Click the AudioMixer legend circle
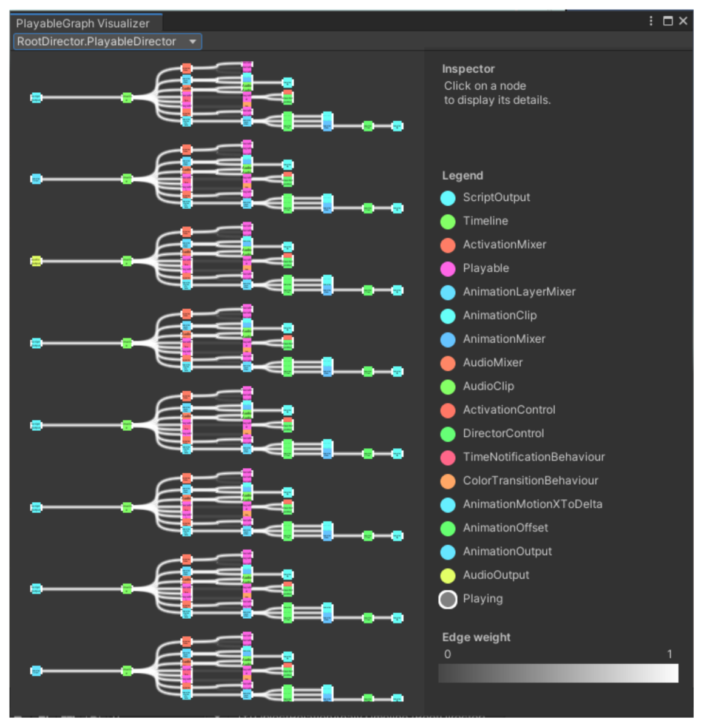 448,362
